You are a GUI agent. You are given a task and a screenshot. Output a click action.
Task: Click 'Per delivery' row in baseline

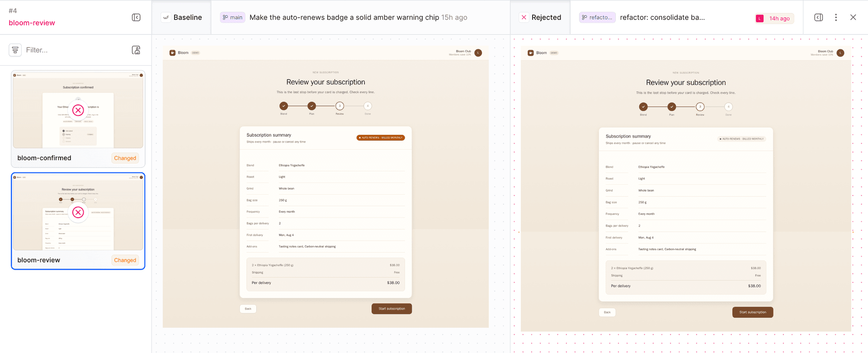325,283
